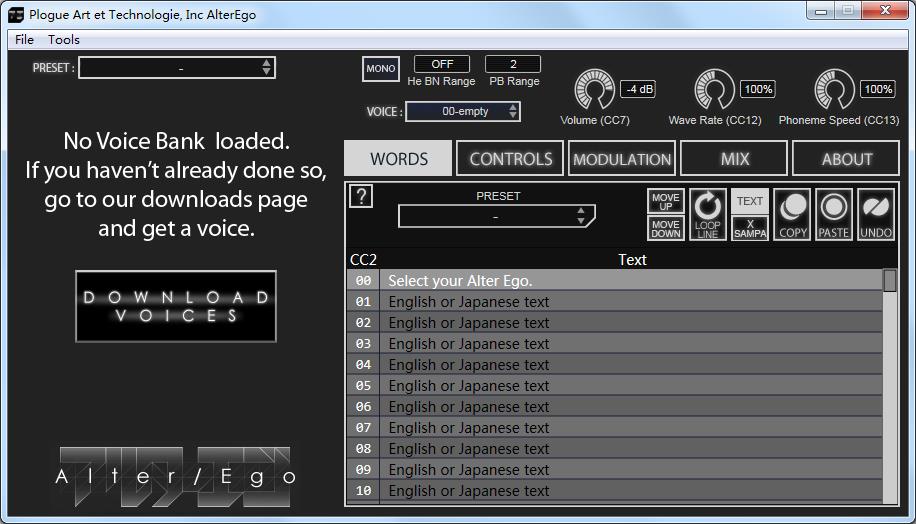Click the Move Down icon
The image size is (916, 524).
click(x=665, y=229)
